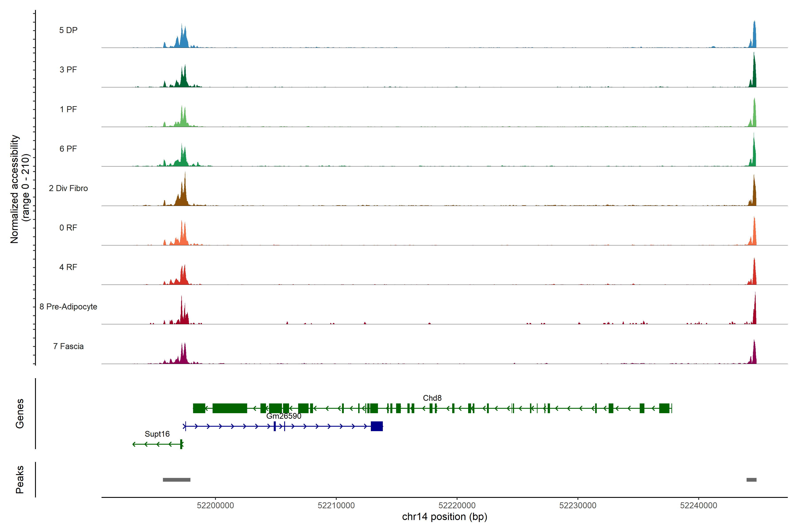
Task: Click the 8 Pre-Adipocyte track label
Action: tap(68, 307)
